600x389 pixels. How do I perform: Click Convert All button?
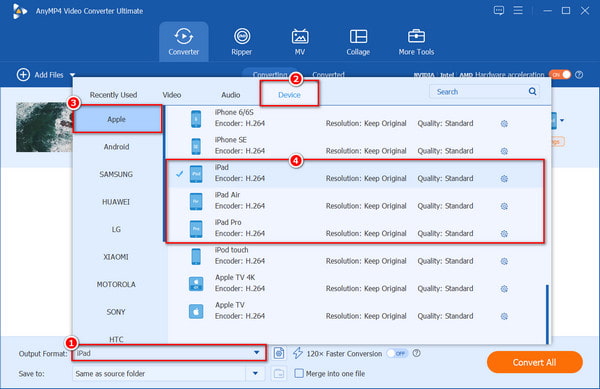pyautogui.click(x=535, y=362)
